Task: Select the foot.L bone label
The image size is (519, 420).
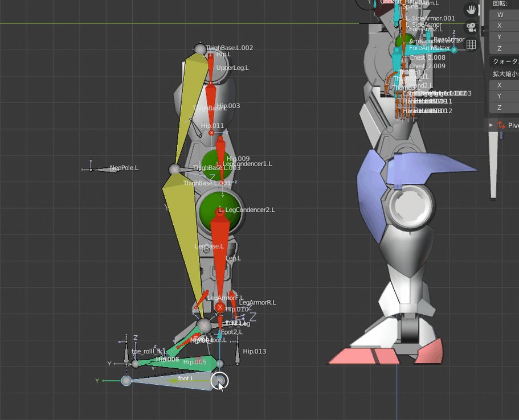Action: [x=185, y=378]
